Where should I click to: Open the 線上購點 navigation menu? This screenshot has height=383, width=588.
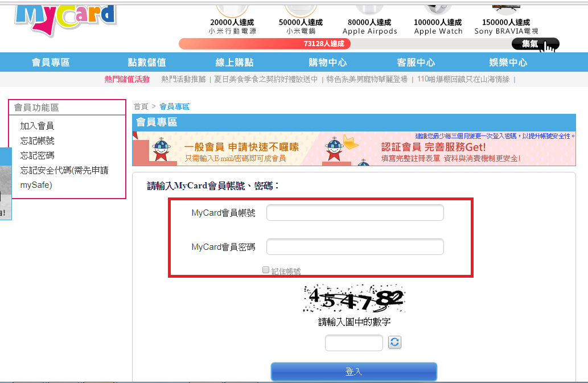point(235,62)
